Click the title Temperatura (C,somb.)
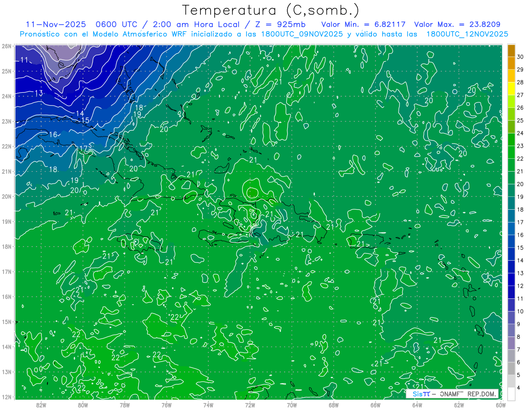The image size is (532, 411). [271, 10]
